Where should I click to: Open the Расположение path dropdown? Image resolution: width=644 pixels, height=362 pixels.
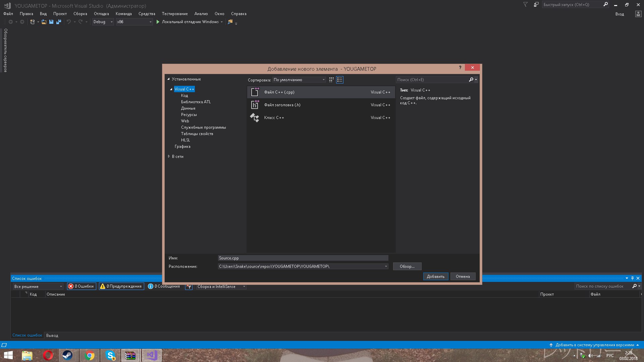click(x=386, y=266)
